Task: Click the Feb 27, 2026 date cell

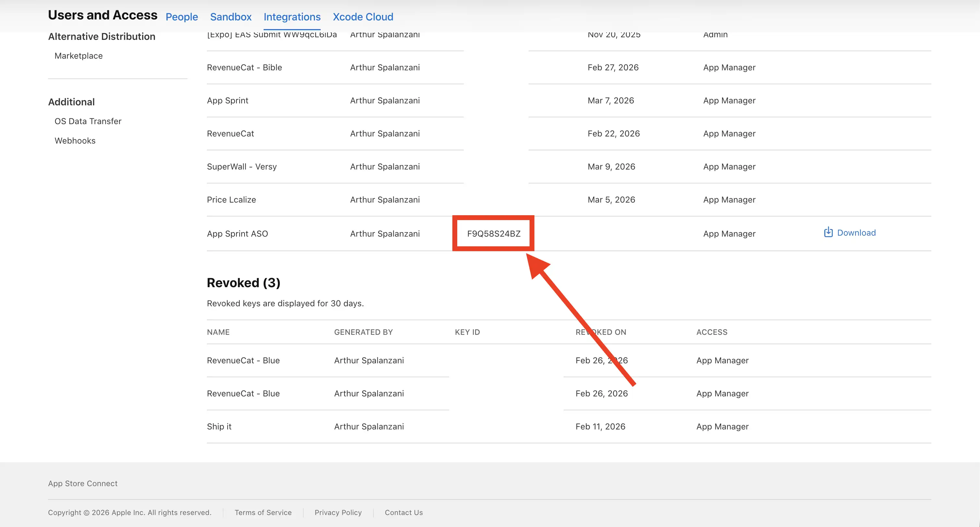Action: [x=613, y=68]
